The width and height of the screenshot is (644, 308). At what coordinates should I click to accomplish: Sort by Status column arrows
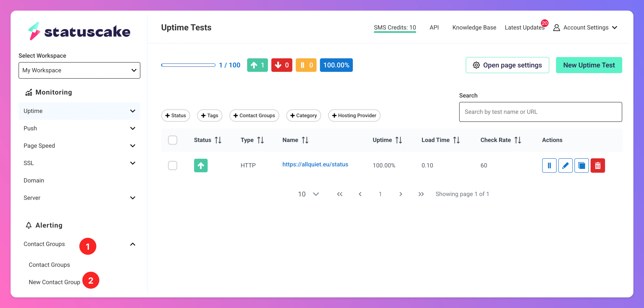[218, 140]
